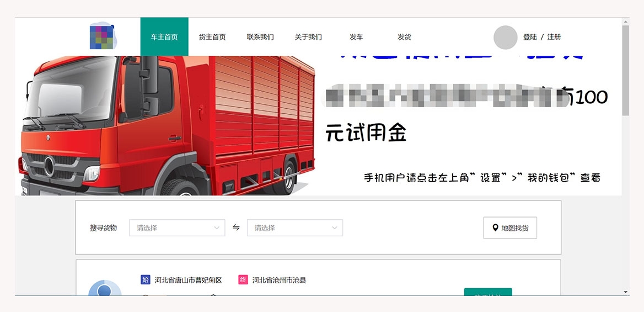Open the origin 请选择 dropdown

(x=177, y=228)
